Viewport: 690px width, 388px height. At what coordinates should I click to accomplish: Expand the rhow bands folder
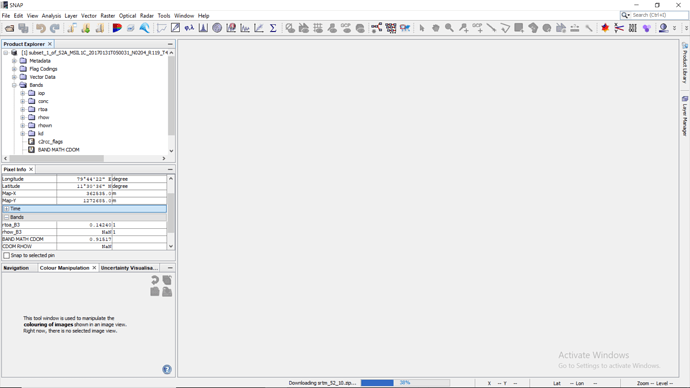point(22,117)
